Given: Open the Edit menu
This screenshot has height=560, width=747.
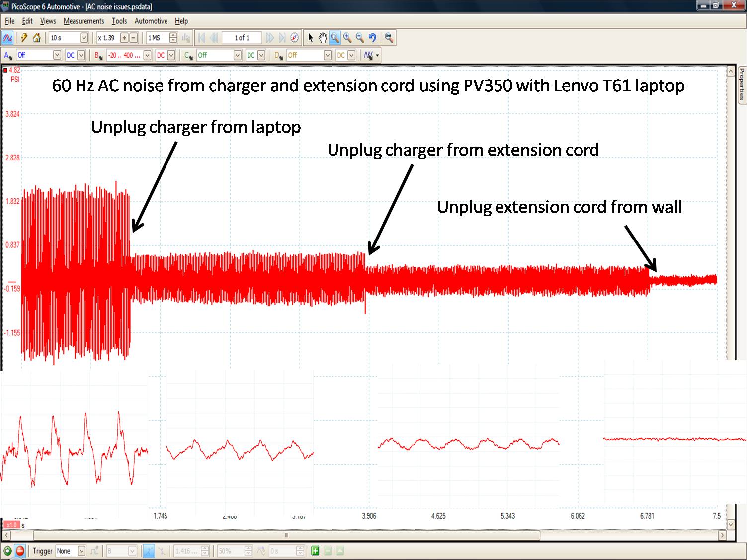Looking at the screenshot, I should click(x=27, y=21).
